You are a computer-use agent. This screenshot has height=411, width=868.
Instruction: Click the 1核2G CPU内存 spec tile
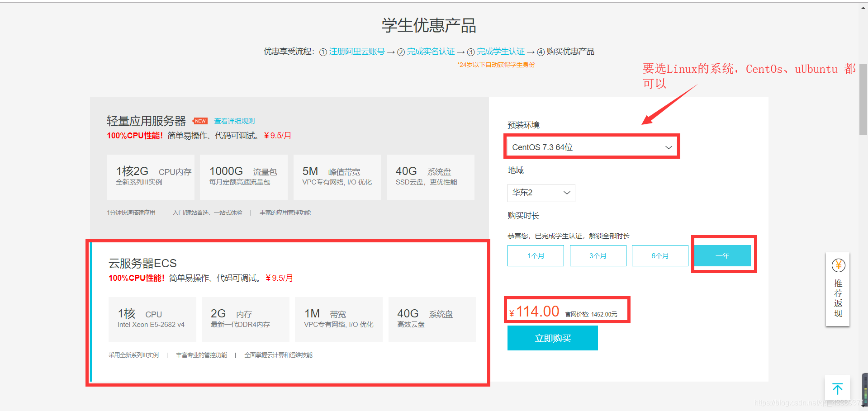pos(150,177)
